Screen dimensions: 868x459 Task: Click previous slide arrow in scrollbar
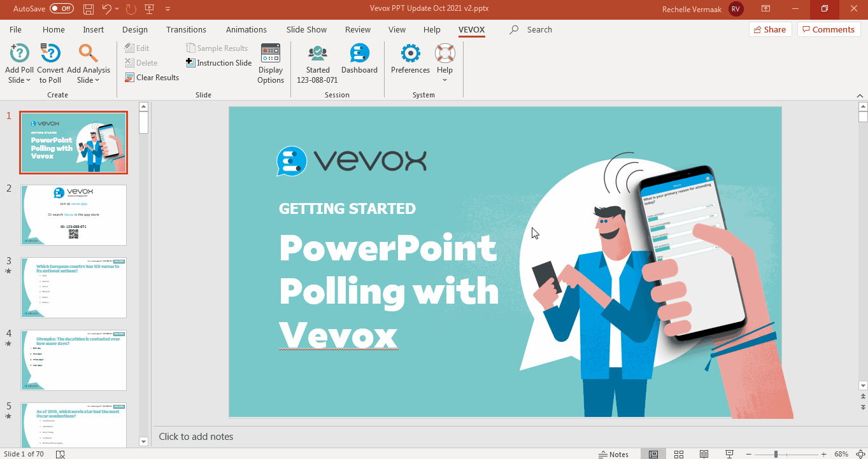point(863,396)
